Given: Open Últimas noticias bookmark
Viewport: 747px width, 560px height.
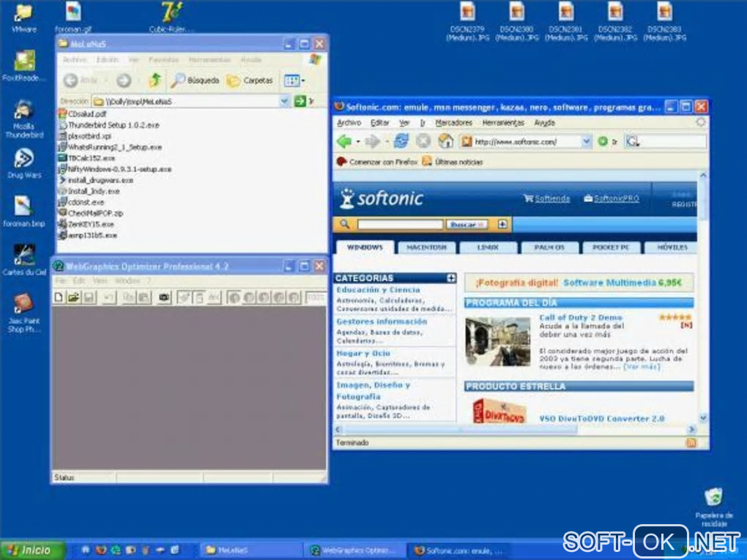Looking at the screenshot, I should point(453,162).
